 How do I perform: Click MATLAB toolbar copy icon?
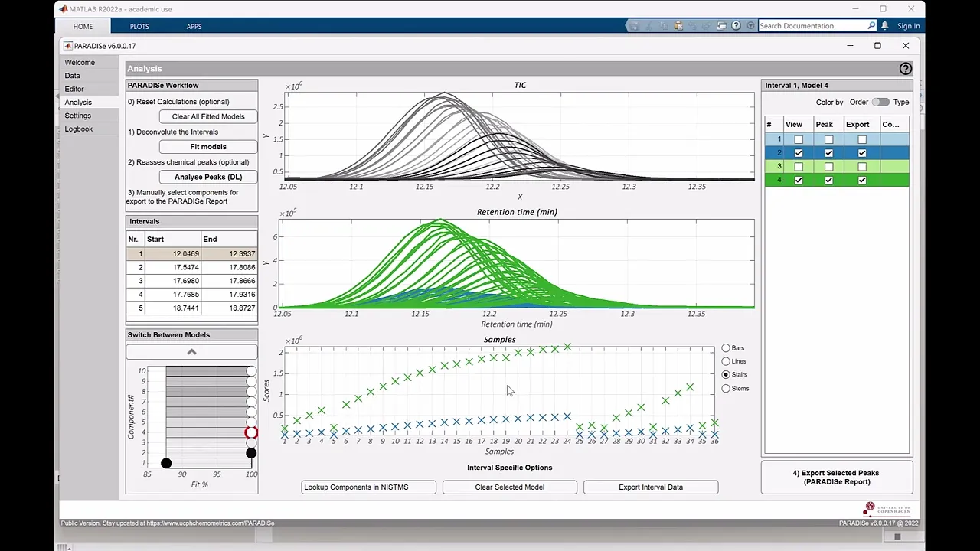663,26
